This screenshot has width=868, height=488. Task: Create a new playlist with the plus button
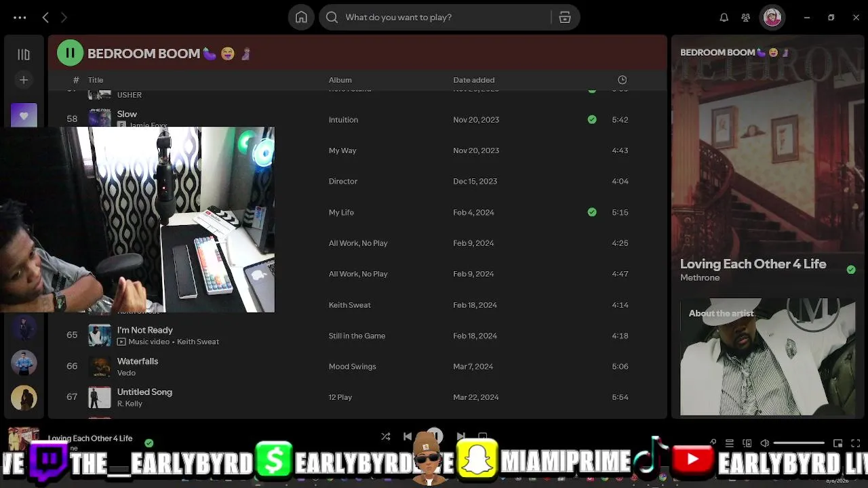click(x=24, y=80)
